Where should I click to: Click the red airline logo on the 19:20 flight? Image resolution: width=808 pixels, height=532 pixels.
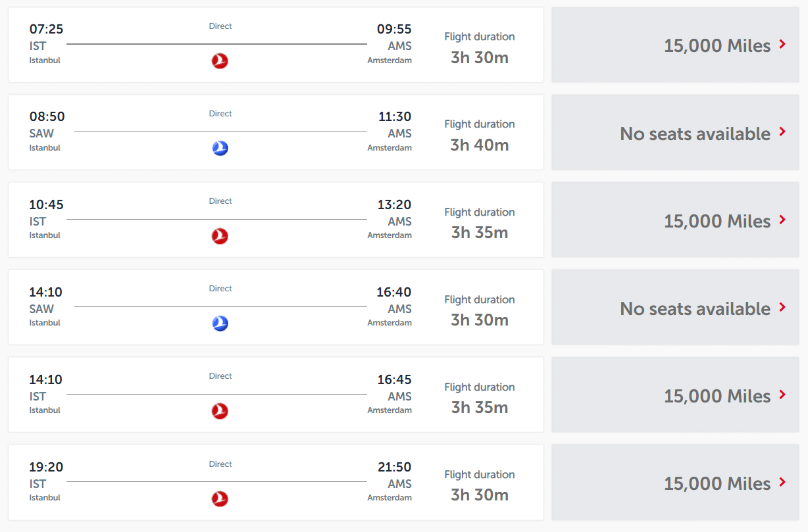point(220,498)
